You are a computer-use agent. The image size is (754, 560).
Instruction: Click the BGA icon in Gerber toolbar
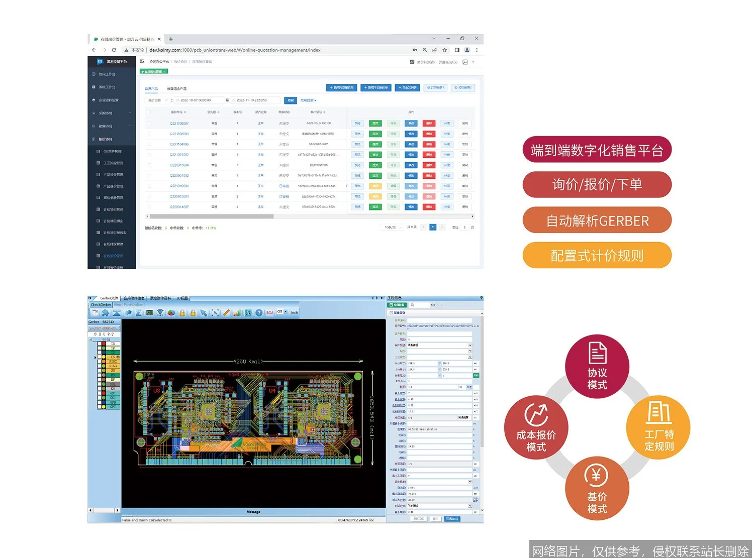[270, 313]
